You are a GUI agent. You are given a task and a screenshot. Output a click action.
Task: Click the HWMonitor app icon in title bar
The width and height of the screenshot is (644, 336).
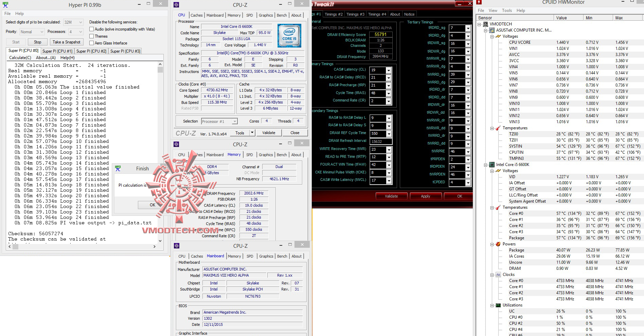point(479,3)
